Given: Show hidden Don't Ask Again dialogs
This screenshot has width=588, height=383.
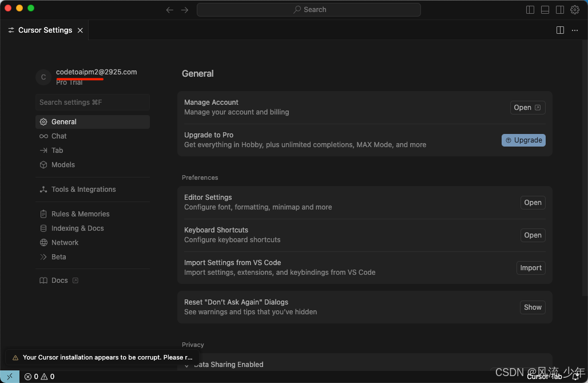Looking at the screenshot, I should tap(533, 307).
